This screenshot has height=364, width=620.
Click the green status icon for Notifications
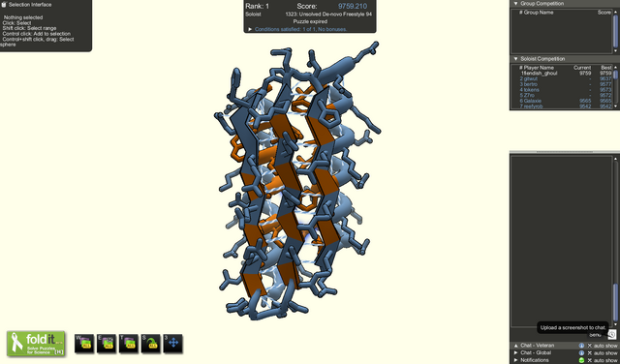pos(581,360)
